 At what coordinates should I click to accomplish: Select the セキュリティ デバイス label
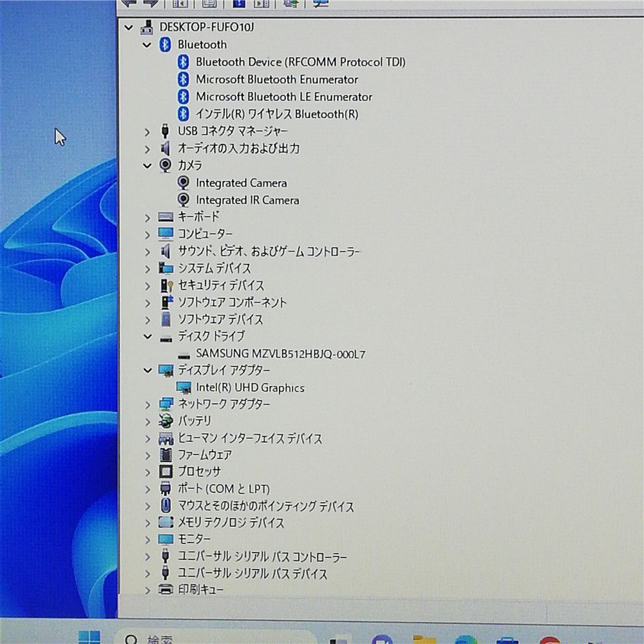(x=220, y=285)
